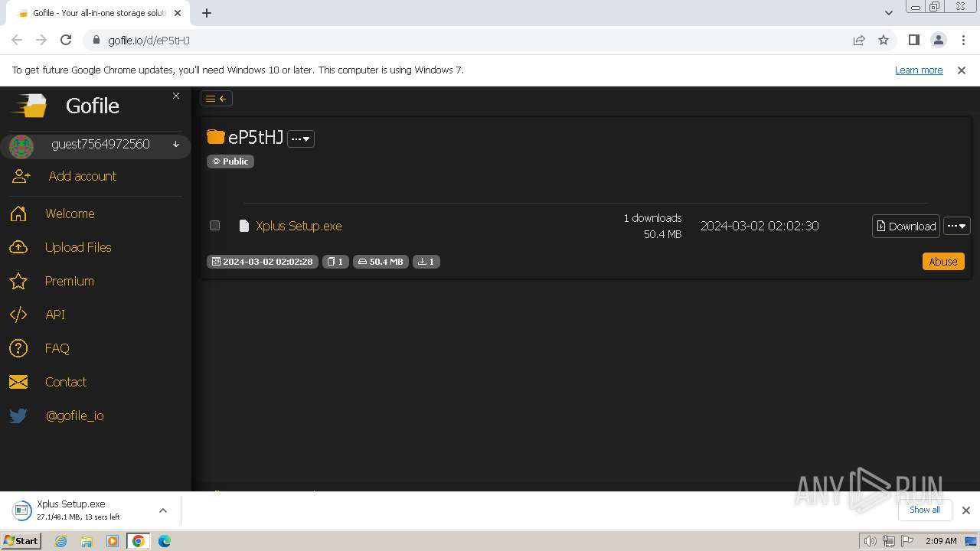Click the volume speaker tray icon
The image size is (980, 551).
tap(870, 541)
